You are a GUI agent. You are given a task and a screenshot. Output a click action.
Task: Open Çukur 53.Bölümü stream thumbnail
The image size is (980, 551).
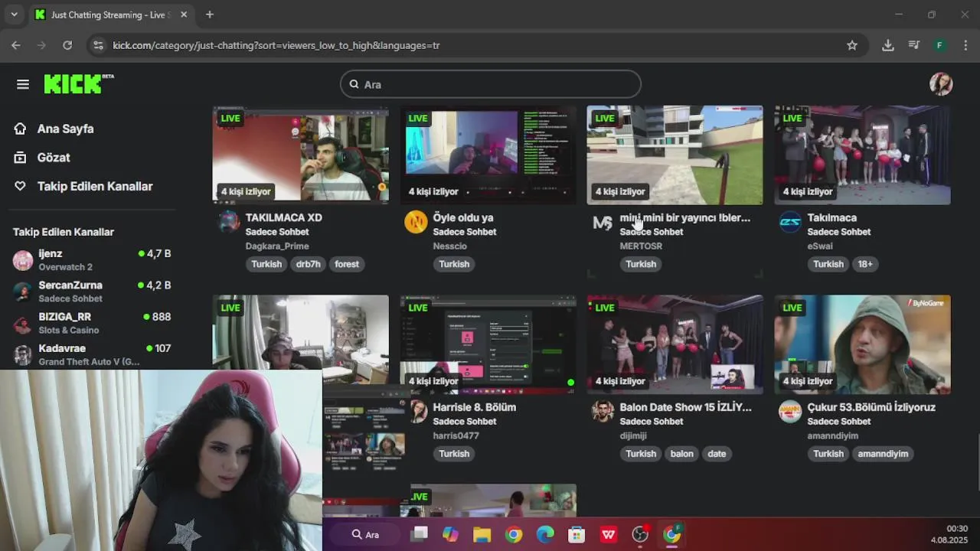[x=862, y=344]
